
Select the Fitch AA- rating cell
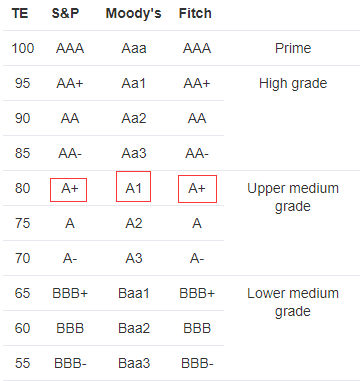[197, 153]
